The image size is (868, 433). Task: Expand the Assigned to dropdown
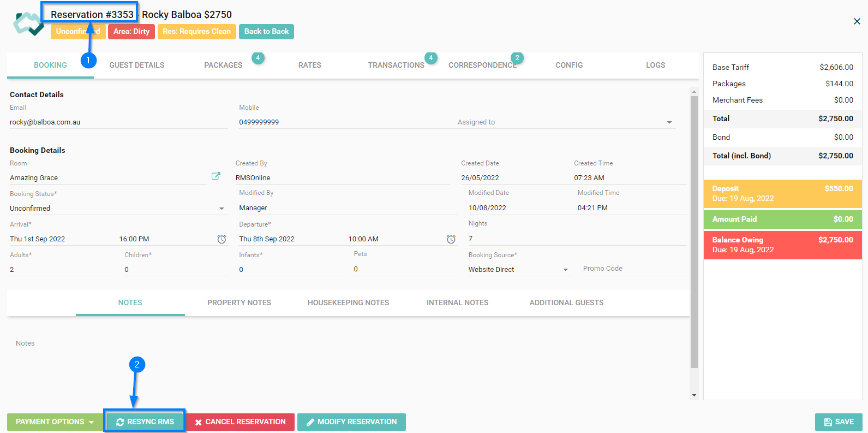669,122
